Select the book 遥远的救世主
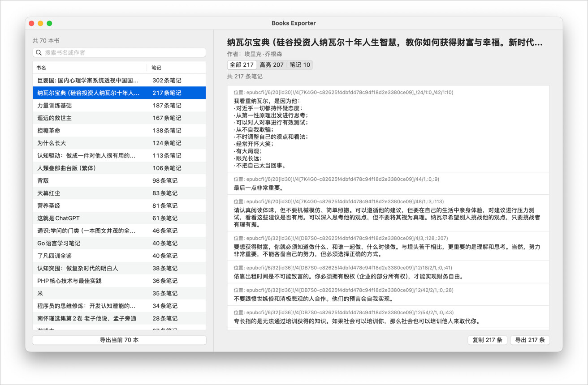The image size is (588, 385). tap(119, 118)
